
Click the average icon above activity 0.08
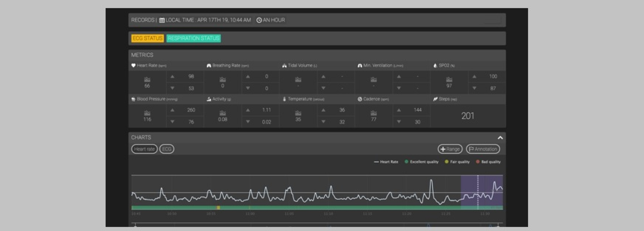[223, 113]
